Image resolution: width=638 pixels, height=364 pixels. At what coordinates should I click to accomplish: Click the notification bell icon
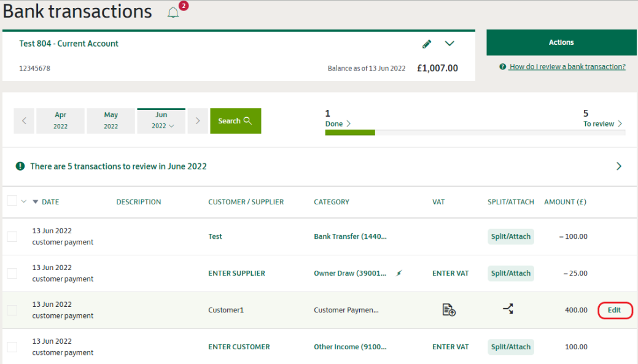tap(174, 12)
